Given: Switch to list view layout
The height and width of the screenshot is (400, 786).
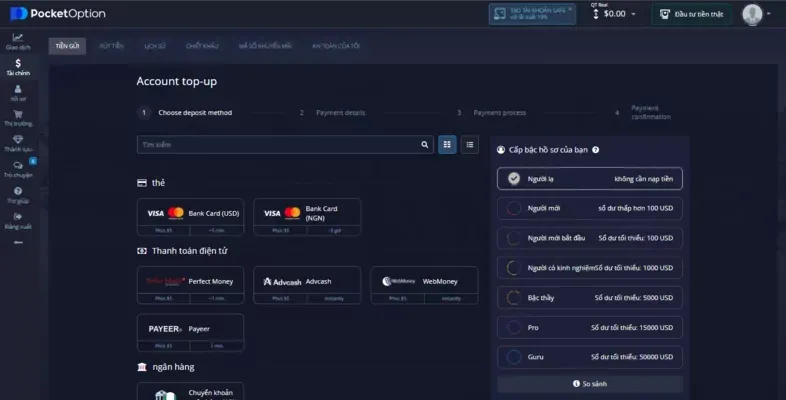Looking at the screenshot, I should click(470, 144).
